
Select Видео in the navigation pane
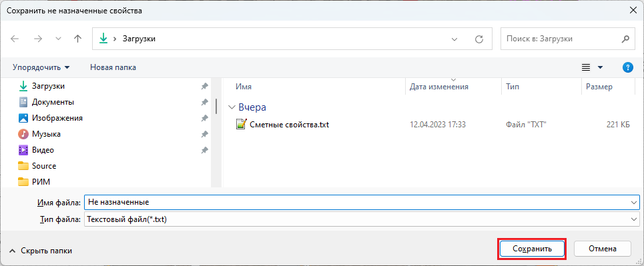(43, 150)
